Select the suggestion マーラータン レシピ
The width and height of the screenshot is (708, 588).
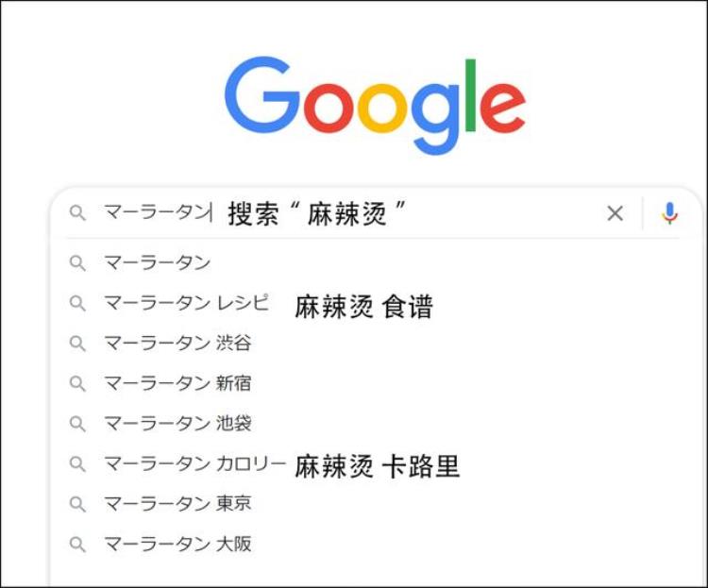click(186, 303)
